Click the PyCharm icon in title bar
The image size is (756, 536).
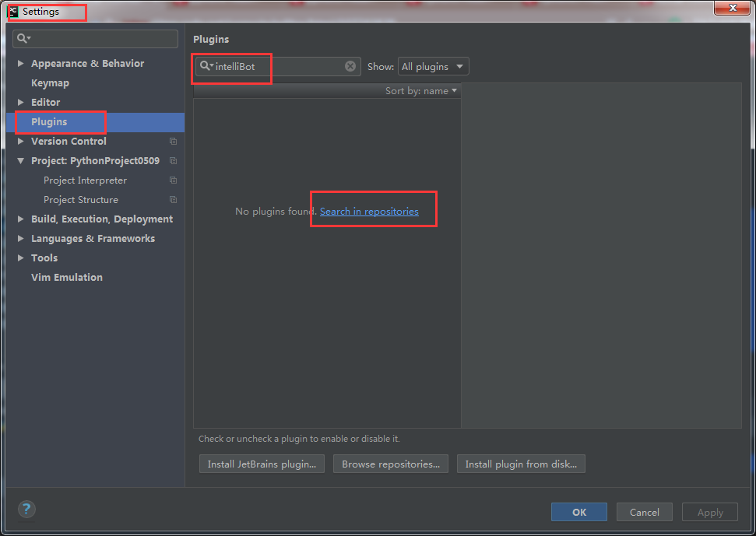tap(13, 12)
